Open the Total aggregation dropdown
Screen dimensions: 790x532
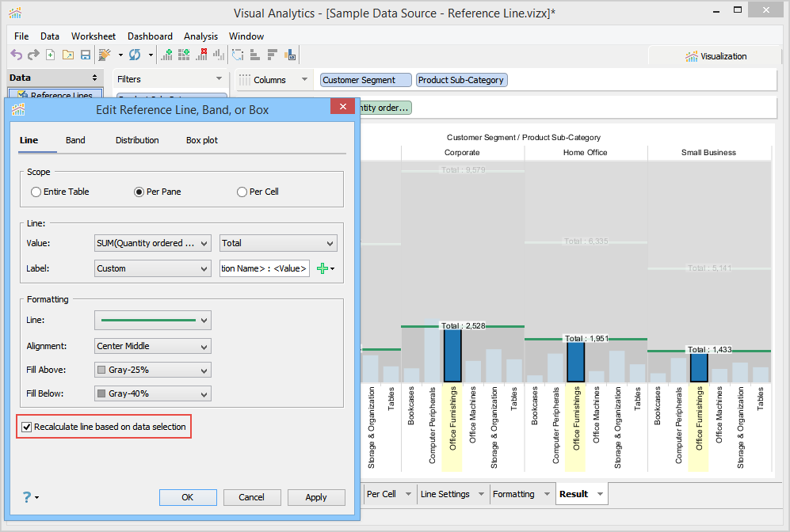tap(277, 243)
